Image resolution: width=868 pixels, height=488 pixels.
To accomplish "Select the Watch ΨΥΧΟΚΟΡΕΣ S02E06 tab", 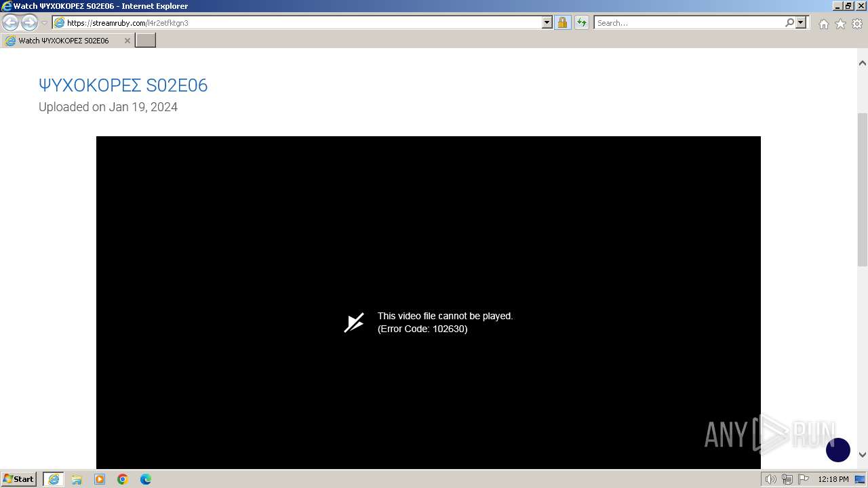I will [67, 41].
